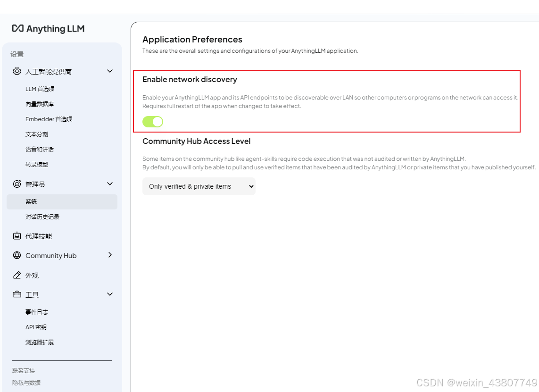This screenshot has height=392, width=539.
Task: Open 代理技能 page
Action: tap(39, 236)
